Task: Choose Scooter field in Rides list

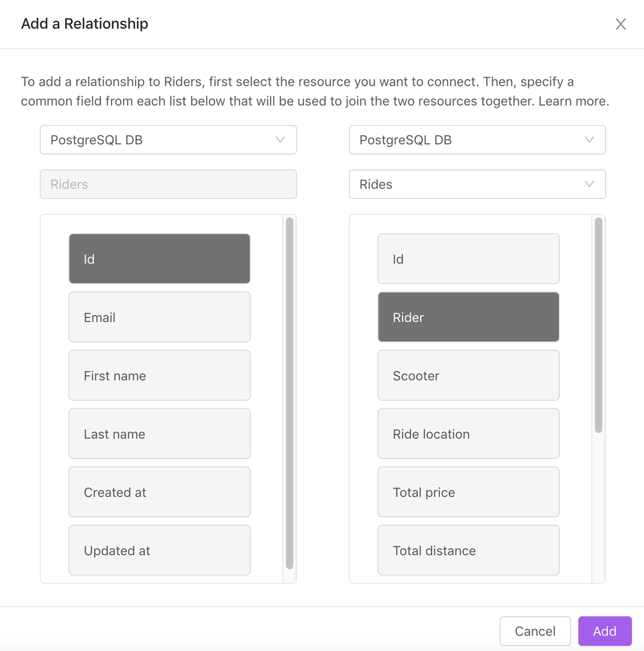Action: (x=468, y=375)
